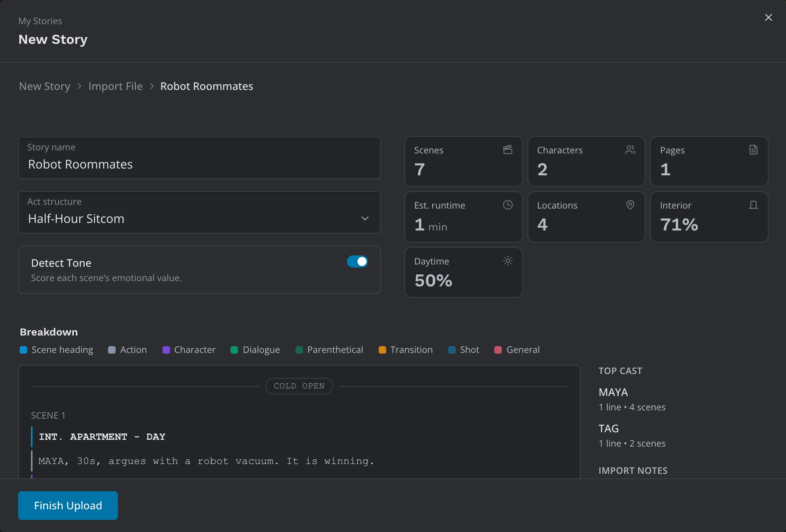The height and width of the screenshot is (532, 786).
Task: Edit the Story name input field
Action: [x=200, y=158]
